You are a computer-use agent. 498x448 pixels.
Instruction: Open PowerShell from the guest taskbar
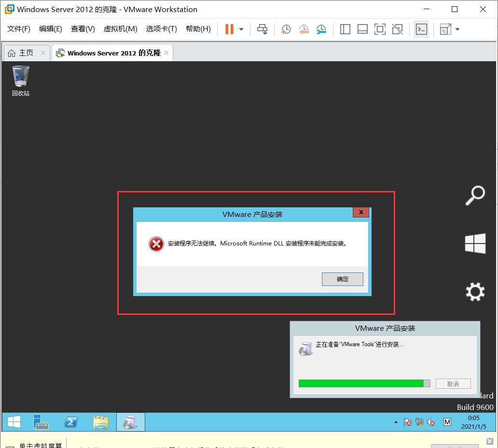tap(71, 421)
